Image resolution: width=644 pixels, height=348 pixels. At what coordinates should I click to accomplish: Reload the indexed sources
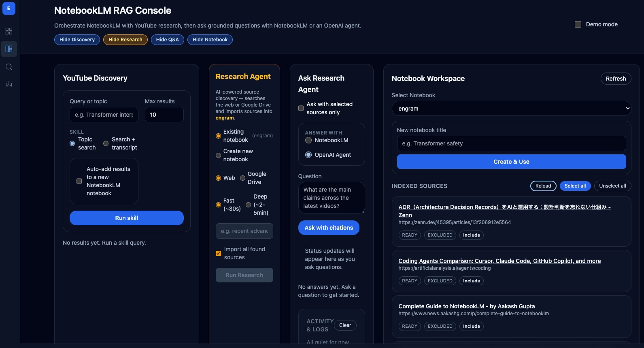pyautogui.click(x=543, y=186)
